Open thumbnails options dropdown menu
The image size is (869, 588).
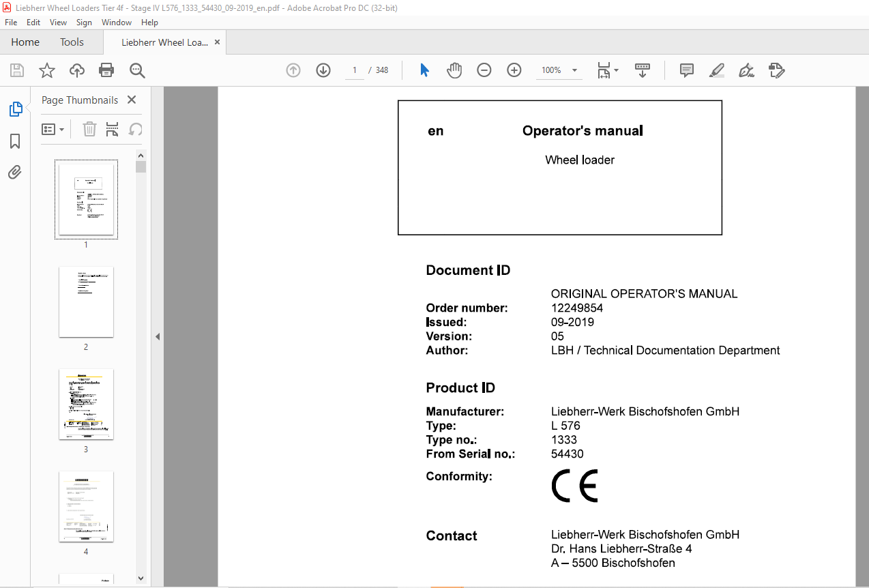coord(53,129)
